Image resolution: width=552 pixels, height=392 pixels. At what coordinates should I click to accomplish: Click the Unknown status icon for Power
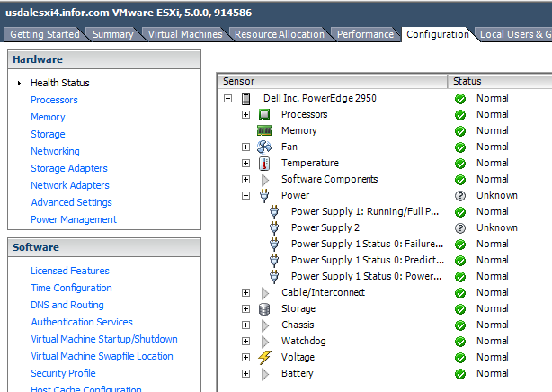pos(460,196)
